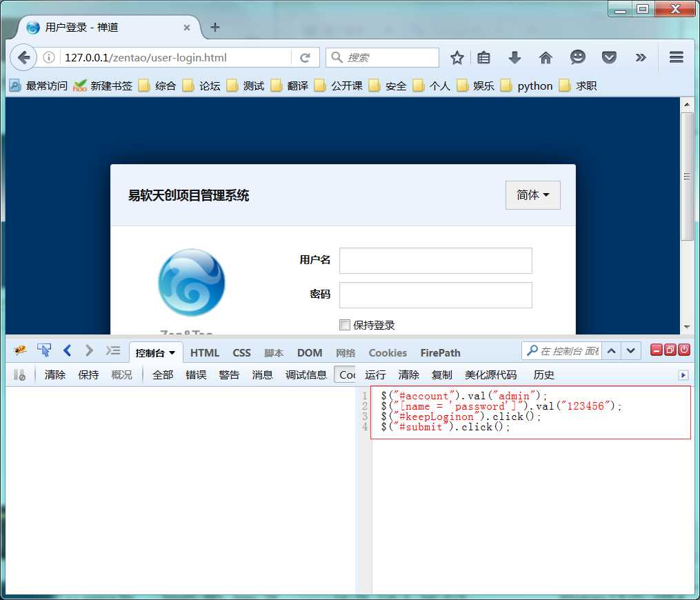Filter console by 警告
Screen dimensions: 700x600
tap(229, 375)
